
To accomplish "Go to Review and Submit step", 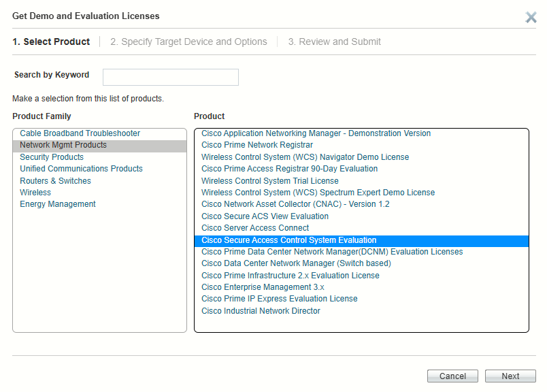I will click(x=334, y=42).
